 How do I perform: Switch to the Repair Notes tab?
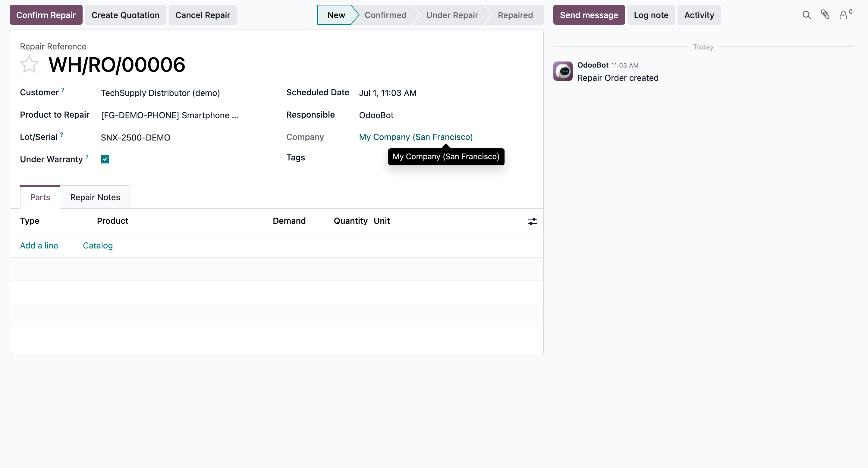[95, 197]
